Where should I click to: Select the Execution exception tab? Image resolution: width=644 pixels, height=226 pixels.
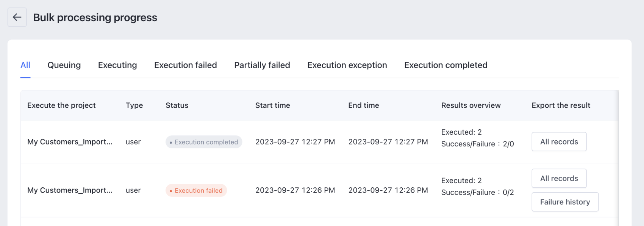tap(347, 65)
